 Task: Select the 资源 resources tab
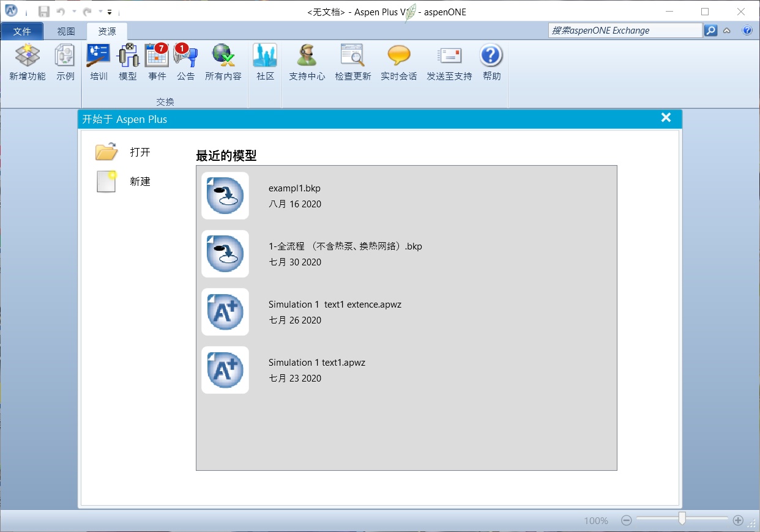pyautogui.click(x=107, y=32)
